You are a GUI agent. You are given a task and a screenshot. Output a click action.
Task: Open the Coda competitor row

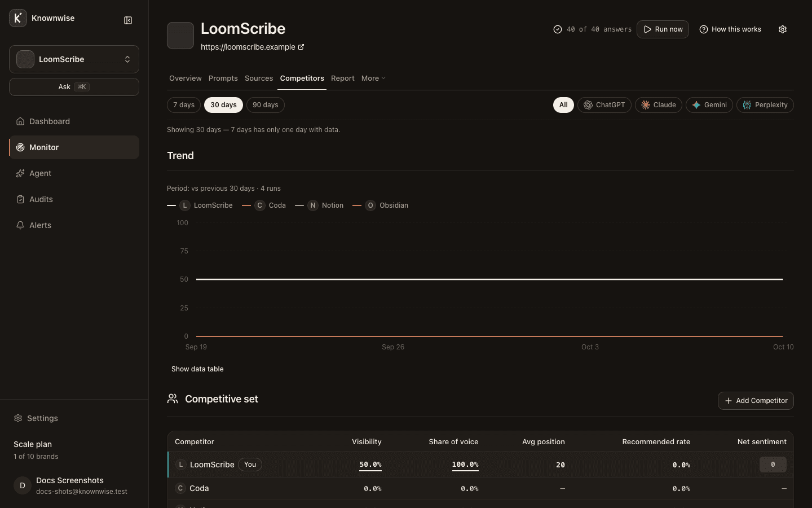coord(480,488)
